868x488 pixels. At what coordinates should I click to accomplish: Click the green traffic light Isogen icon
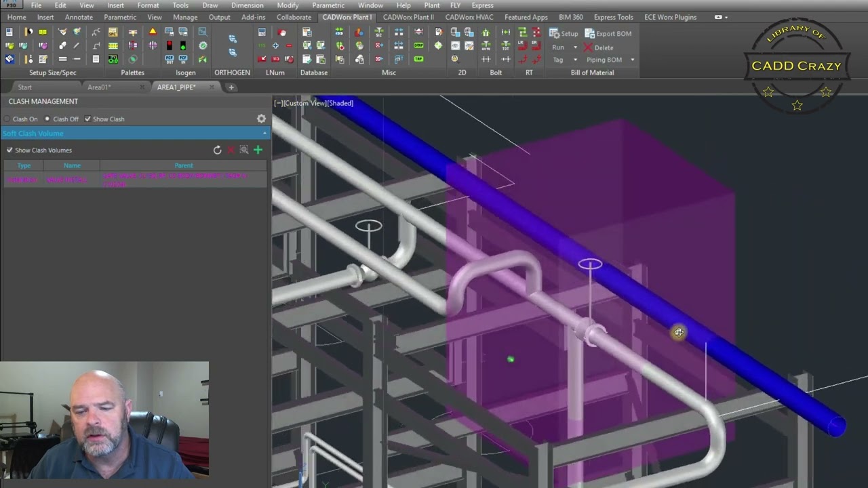[182, 45]
